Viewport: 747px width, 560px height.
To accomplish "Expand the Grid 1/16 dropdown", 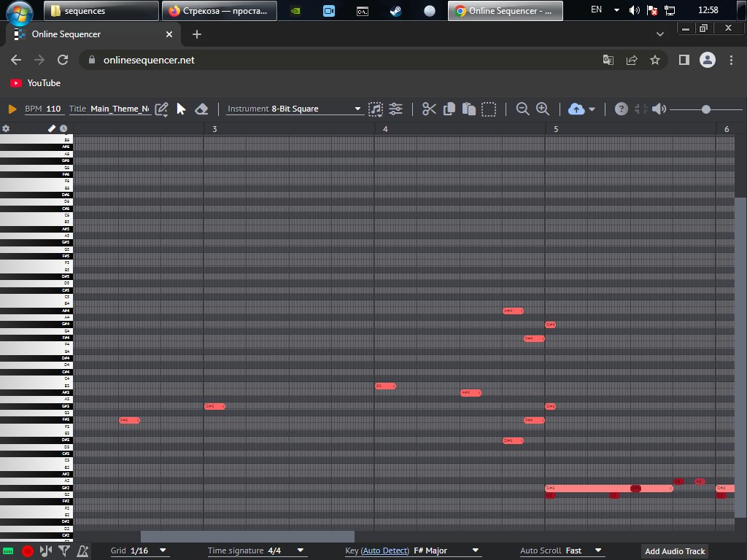I will click(139, 551).
